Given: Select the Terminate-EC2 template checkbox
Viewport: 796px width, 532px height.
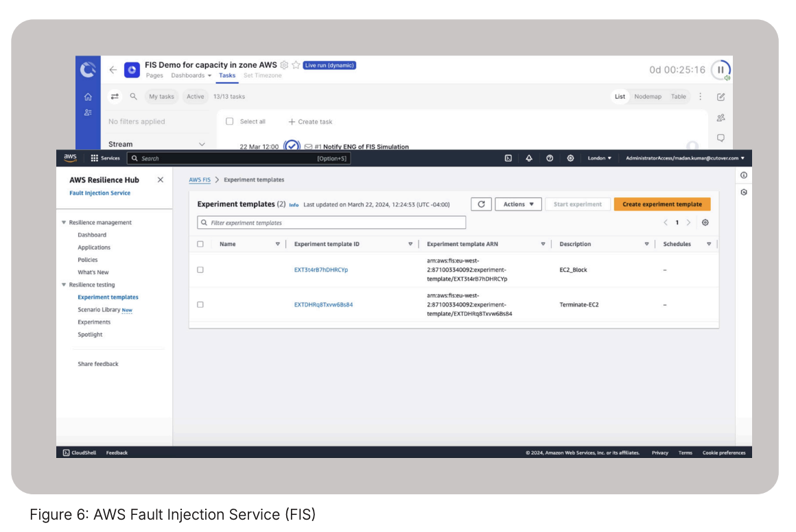Looking at the screenshot, I should click(200, 305).
